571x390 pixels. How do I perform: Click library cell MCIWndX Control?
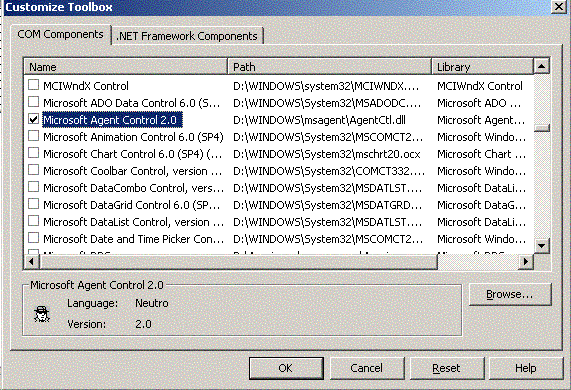(480, 86)
